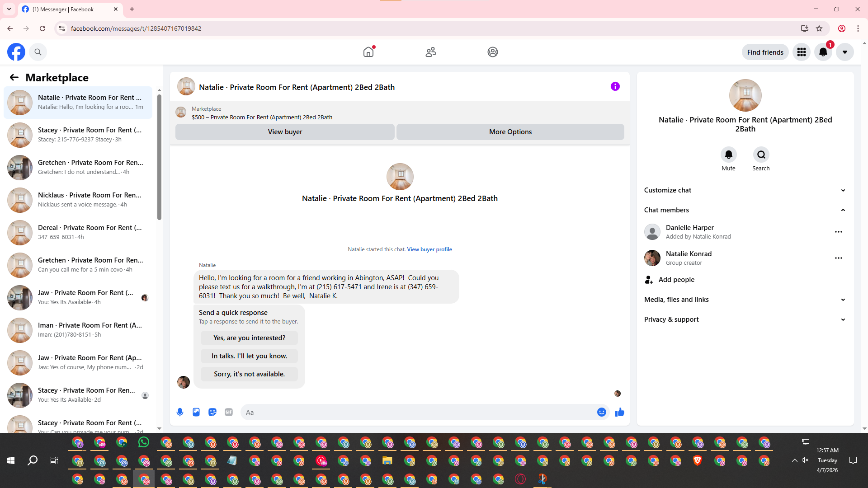This screenshot has height=488, width=868.
Task: Send quick reply 'Yes, are you interested?'
Action: 249,338
